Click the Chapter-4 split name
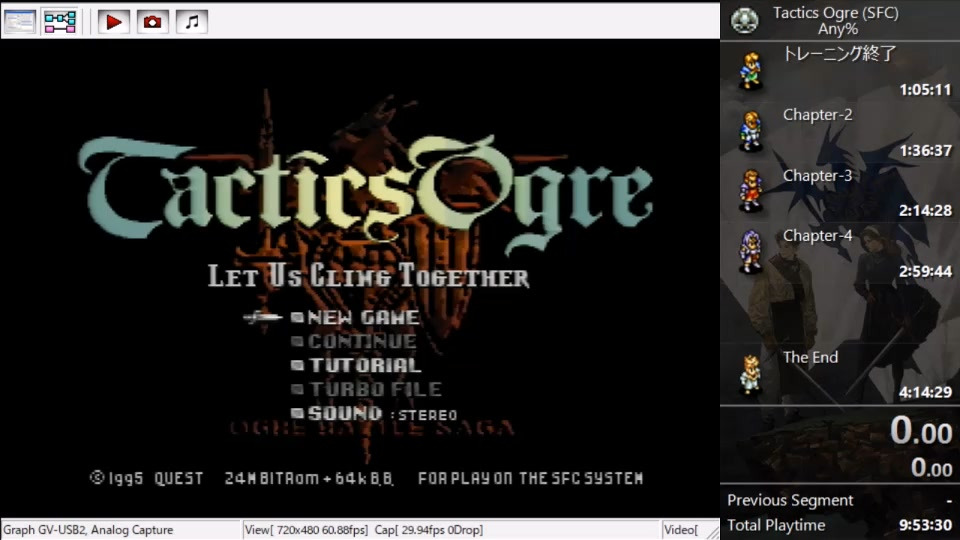The height and width of the screenshot is (540, 960). coord(817,235)
